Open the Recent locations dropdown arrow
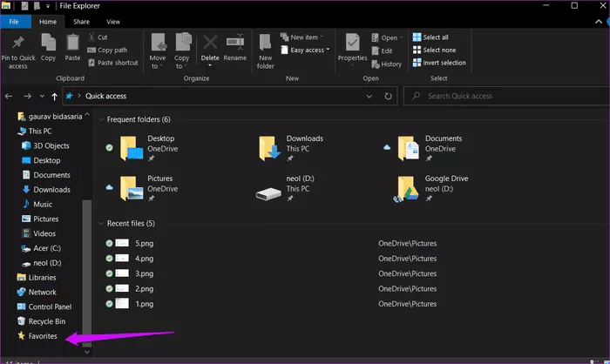 (x=42, y=96)
